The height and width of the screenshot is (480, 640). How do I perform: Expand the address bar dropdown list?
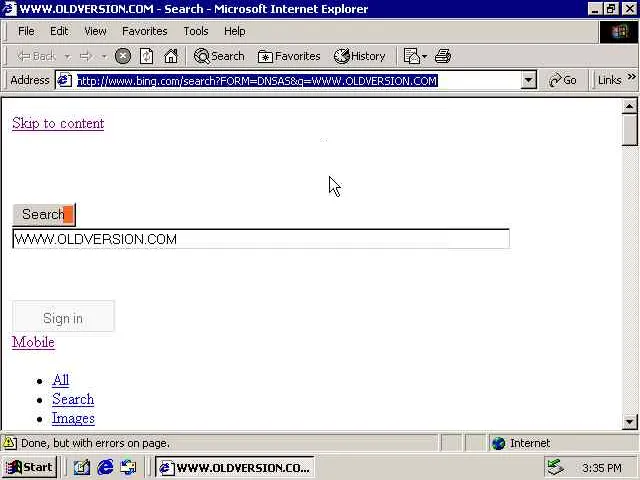click(529, 80)
